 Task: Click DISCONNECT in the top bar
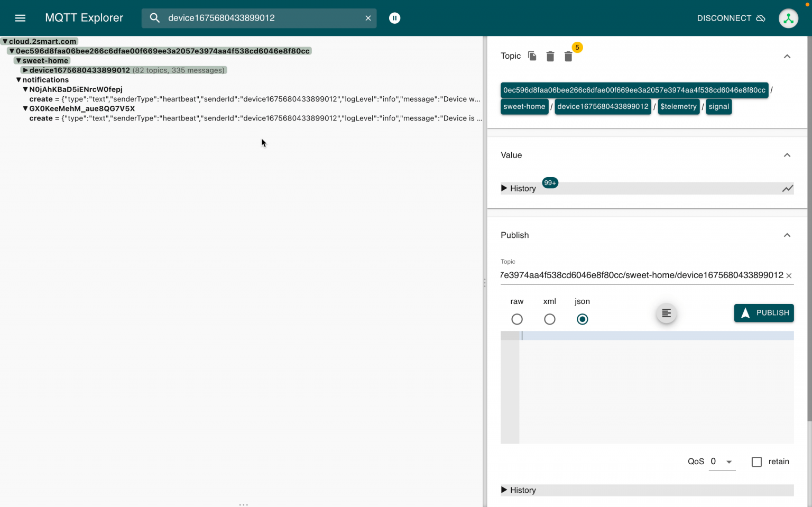click(x=724, y=17)
